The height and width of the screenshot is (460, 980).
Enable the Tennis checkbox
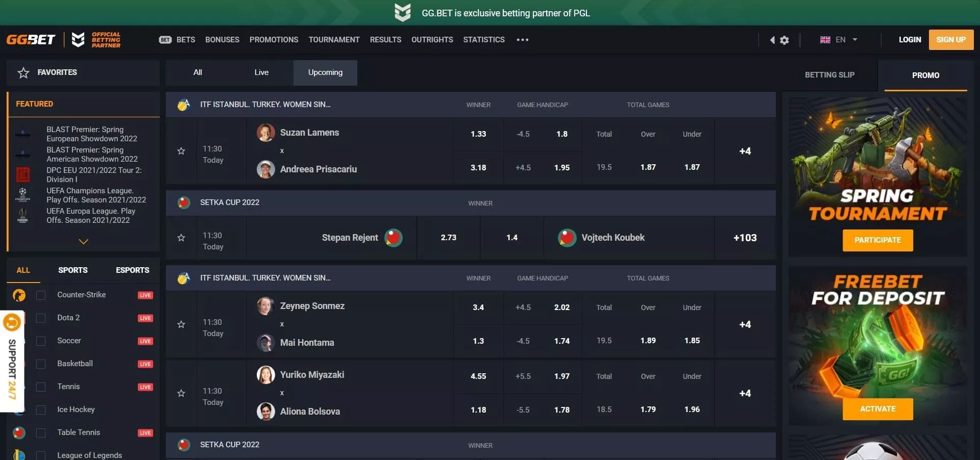click(x=41, y=387)
